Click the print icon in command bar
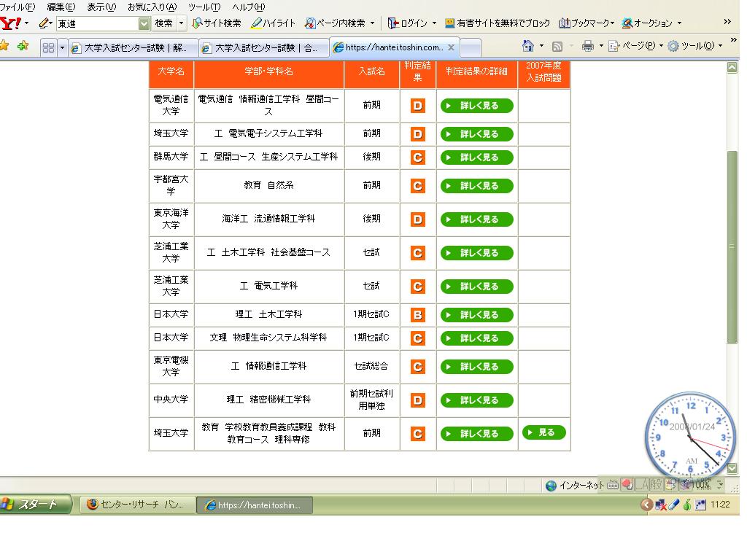 pyautogui.click(x=587, y=46)
